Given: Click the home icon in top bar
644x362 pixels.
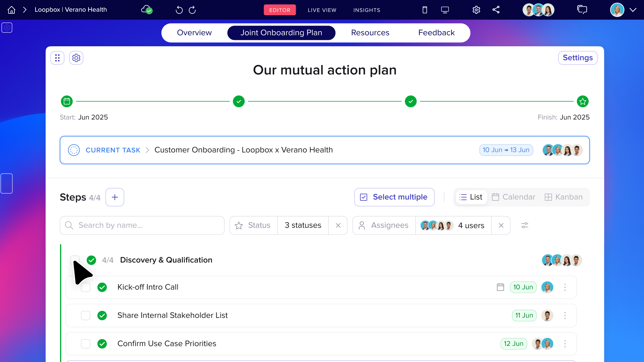Looking at the screenshot, I should (x=11, y=10).
